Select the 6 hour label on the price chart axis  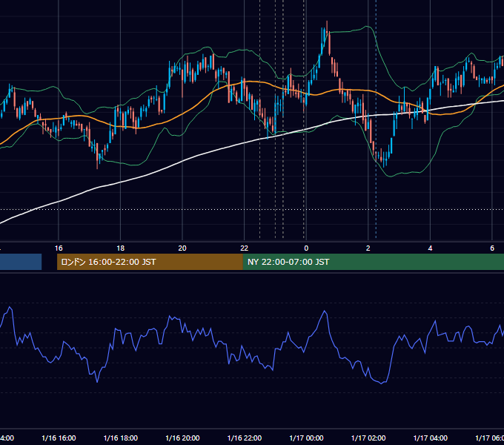pyautogui.click(x=492, y=248)
